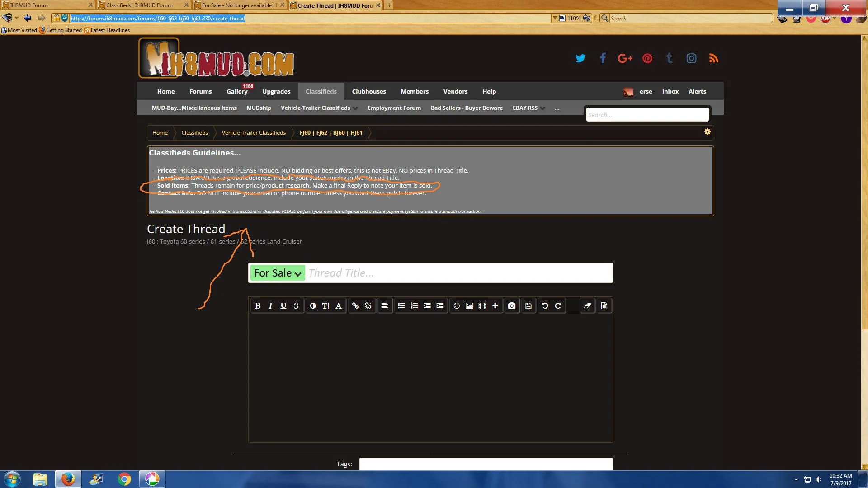Click the camera upload icon

(x=511, y=306)
